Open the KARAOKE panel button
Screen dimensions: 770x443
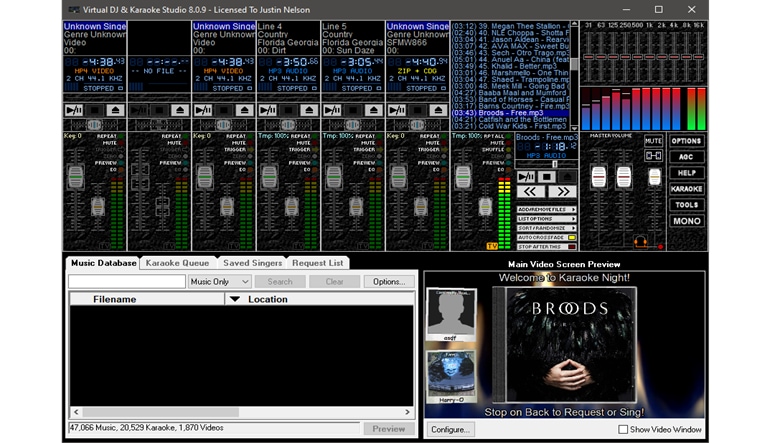click(x=686, y=189)
